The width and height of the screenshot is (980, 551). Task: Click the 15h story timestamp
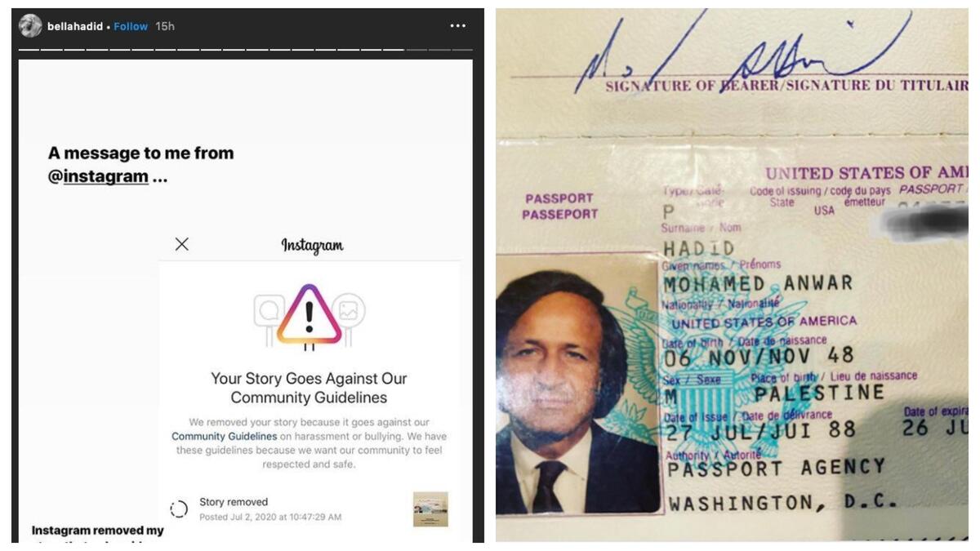(165, 26)
